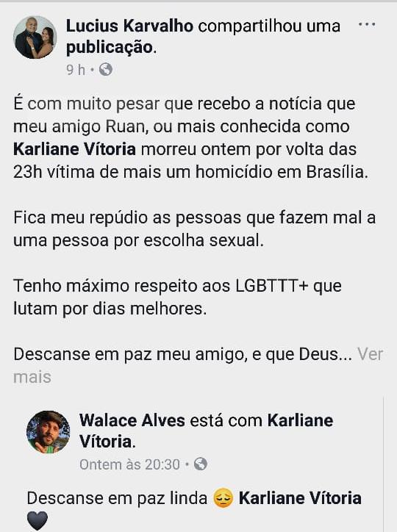Click the 'É com muito pesar' opening paragraph
Image resolution: width=397 pixels, height=532 pixels.
(190, 137)
